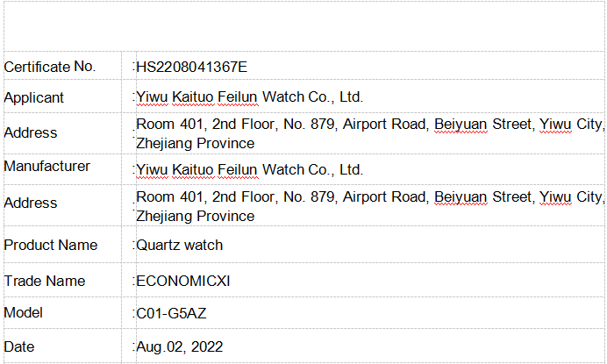The image size is (607, 364).
Task: Click the misspelled word Kaituo in the Applicant row
Action: [190, 97]
